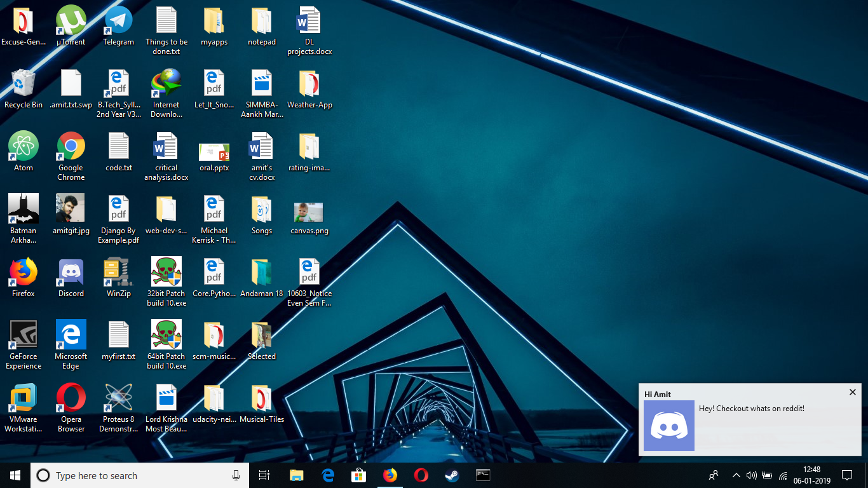This screenshot has height=488, width=868.
Task: Select the Microsoft Edge desktop shortcut
Action: pyautogui.click(x=71, y=345)
